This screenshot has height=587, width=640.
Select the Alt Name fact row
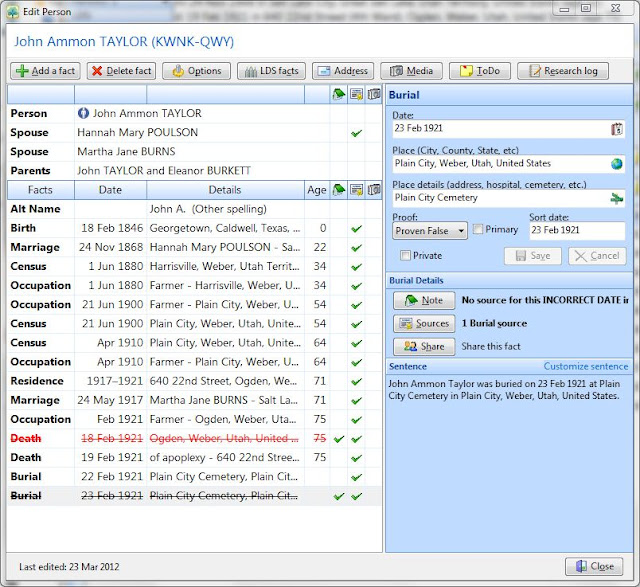[194, 209]
